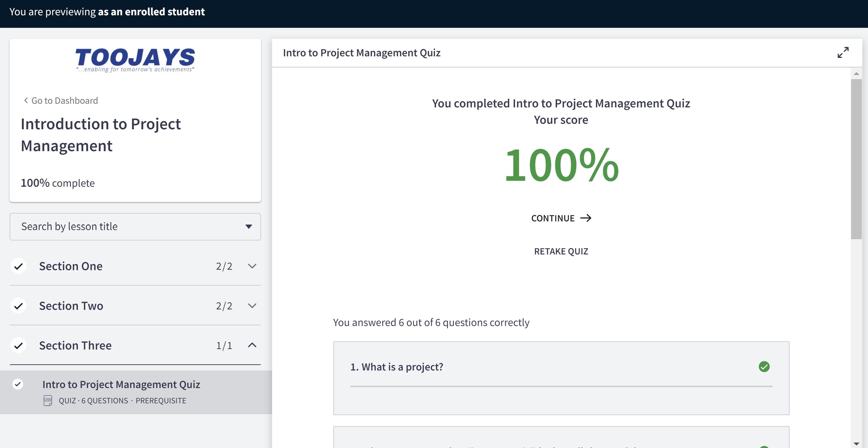Screen dimensions: 868x448
Task: Click 'You answered 6 out of 6' text
Action: 431,323
